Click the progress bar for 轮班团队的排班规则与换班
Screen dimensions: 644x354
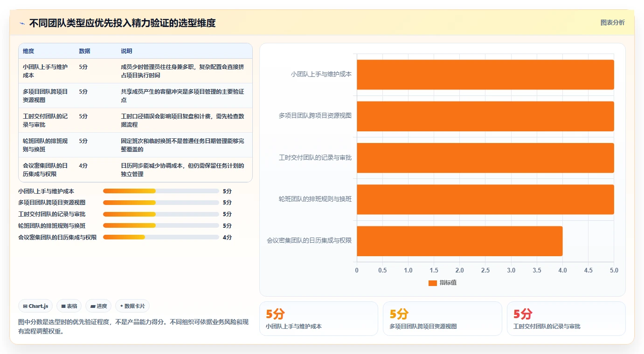tap(161, 225)
